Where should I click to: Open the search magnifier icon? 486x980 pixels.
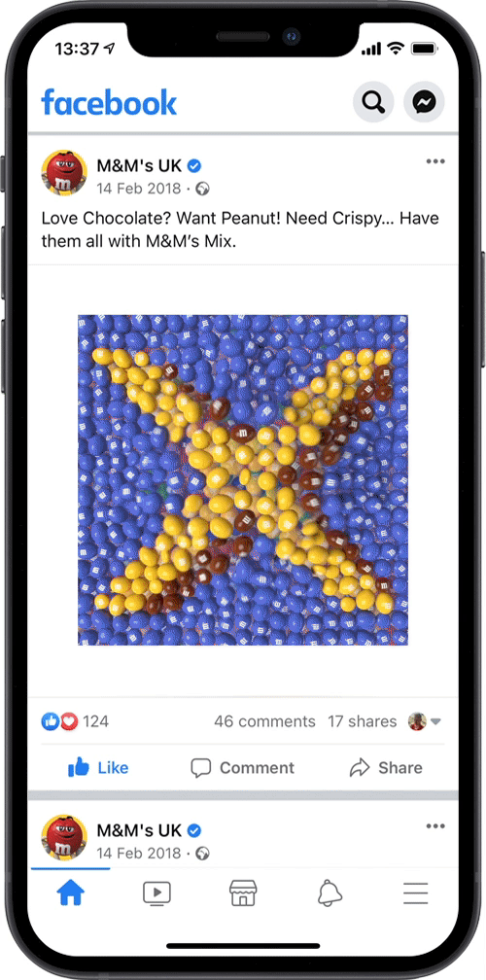[373, 102]
